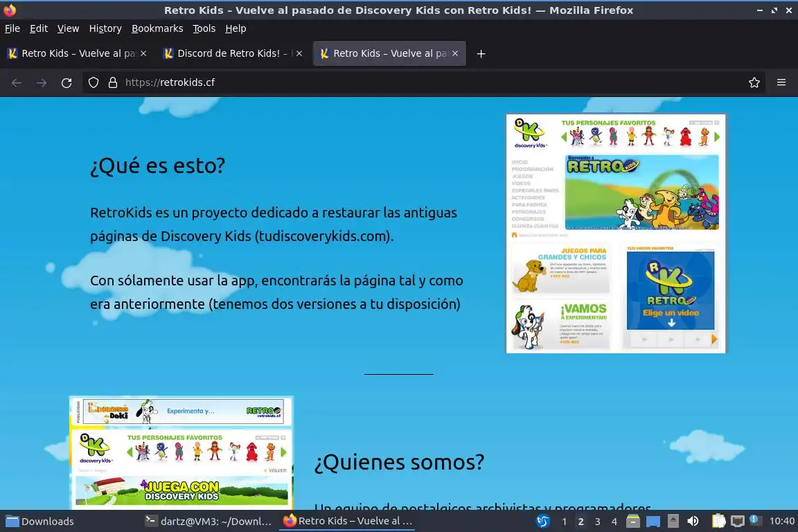
Task: Select Retro Kids Firefox taskbar entry
Action: (348, 521)
